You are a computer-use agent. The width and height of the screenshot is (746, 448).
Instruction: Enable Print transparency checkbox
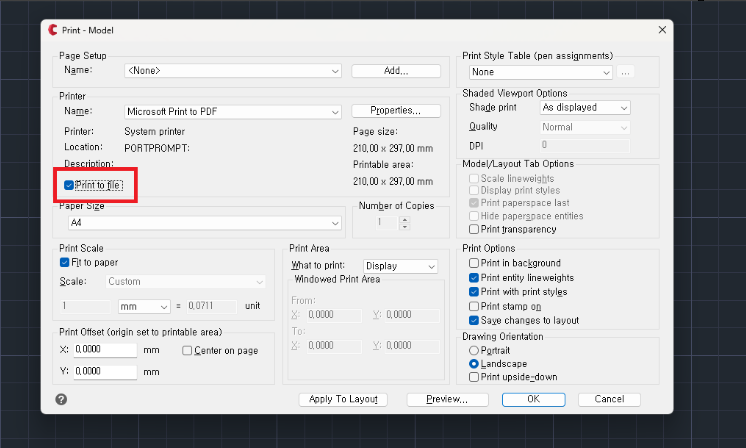point(474,229)
